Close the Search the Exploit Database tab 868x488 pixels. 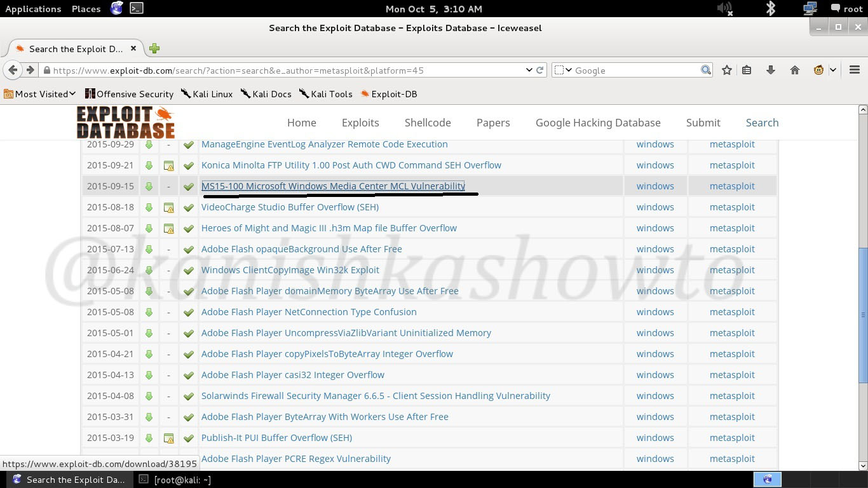coord(133,48)
